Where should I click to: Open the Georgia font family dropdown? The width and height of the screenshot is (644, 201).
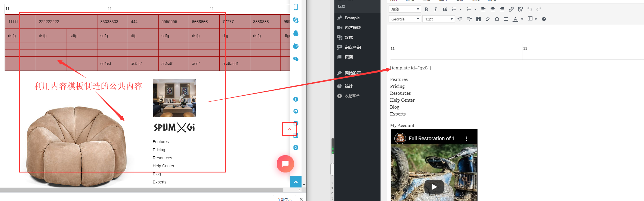[405, 19]
